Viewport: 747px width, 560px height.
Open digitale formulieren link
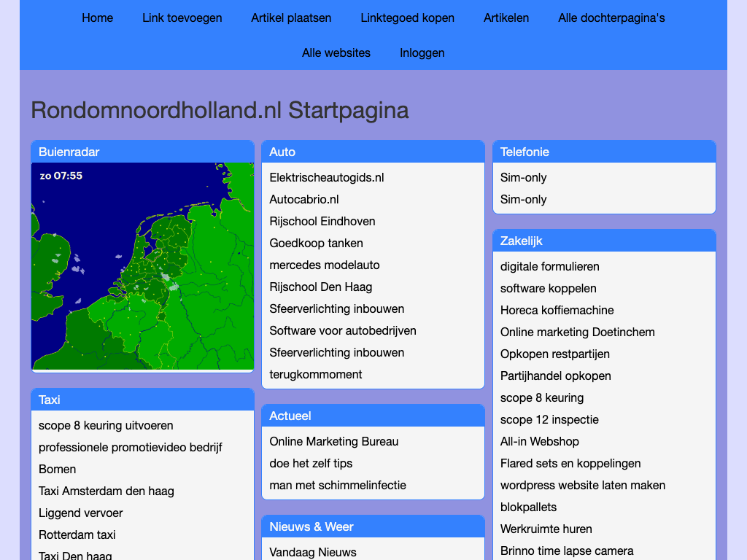pyautogui.click(x=550, y=266)
